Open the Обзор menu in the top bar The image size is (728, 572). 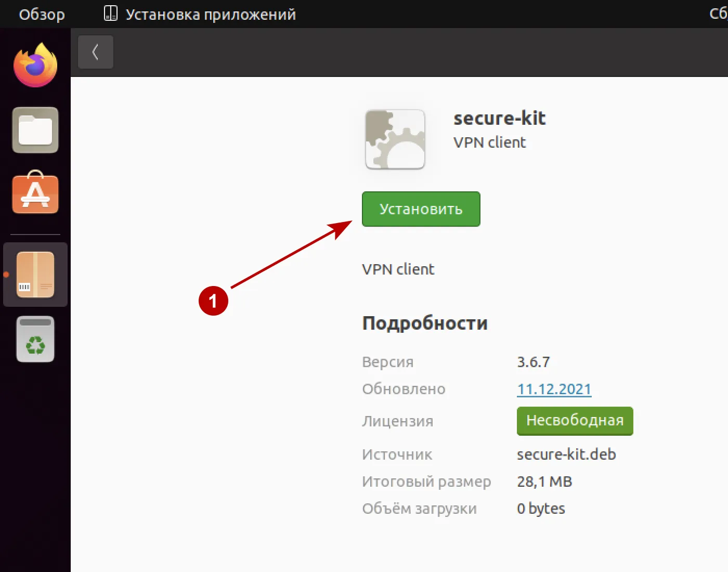point(41,14)
